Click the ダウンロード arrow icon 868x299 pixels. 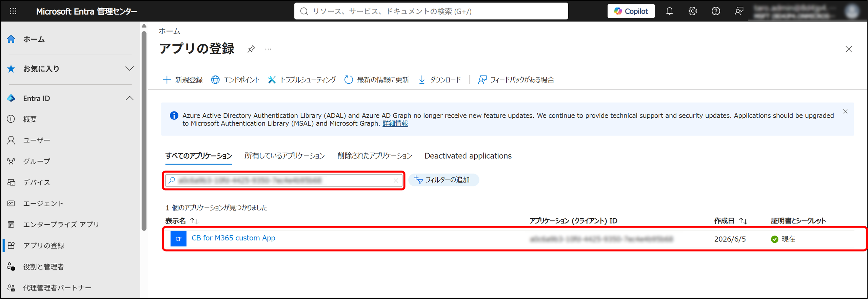pos(422,80)
